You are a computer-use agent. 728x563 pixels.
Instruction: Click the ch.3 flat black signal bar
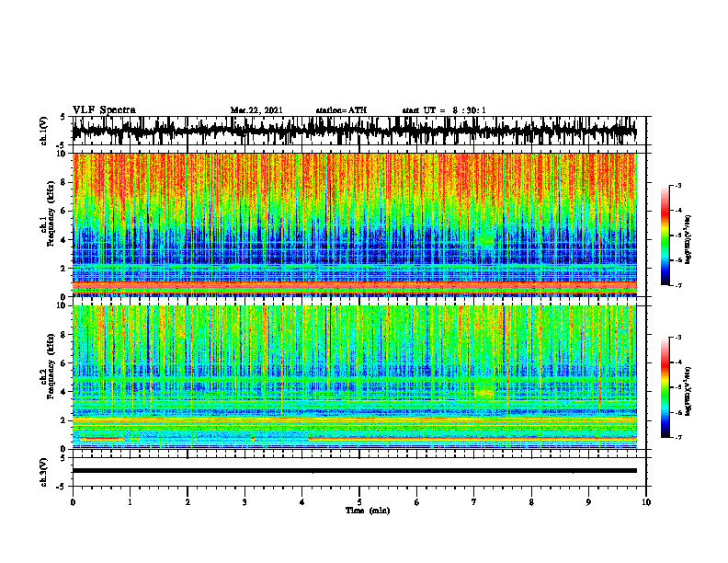pyautogui.click(x=355, y=471)
